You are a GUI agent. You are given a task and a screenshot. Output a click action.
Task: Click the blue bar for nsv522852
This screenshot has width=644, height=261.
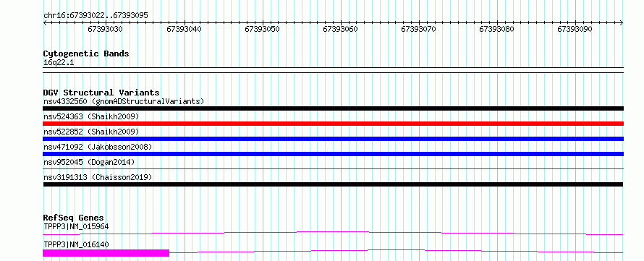pos(333,139)
